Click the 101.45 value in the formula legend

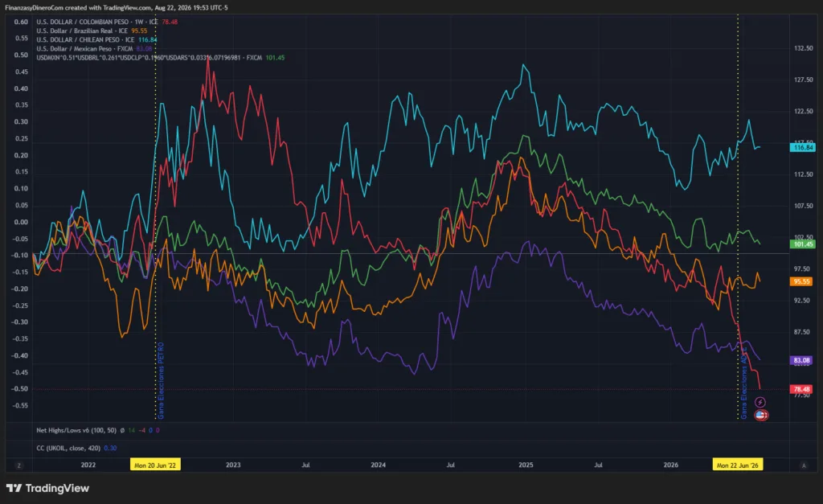[x=275, y=58]
